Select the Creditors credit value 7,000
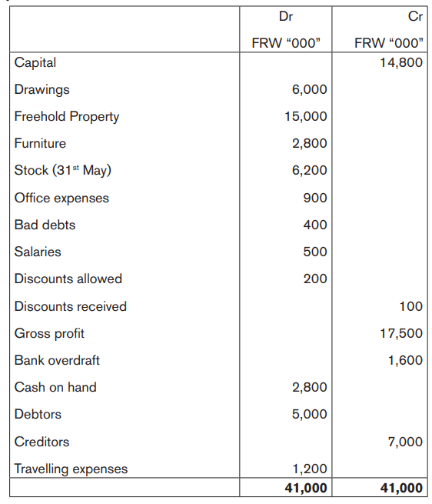432x504 pixels. coord(405,442)
